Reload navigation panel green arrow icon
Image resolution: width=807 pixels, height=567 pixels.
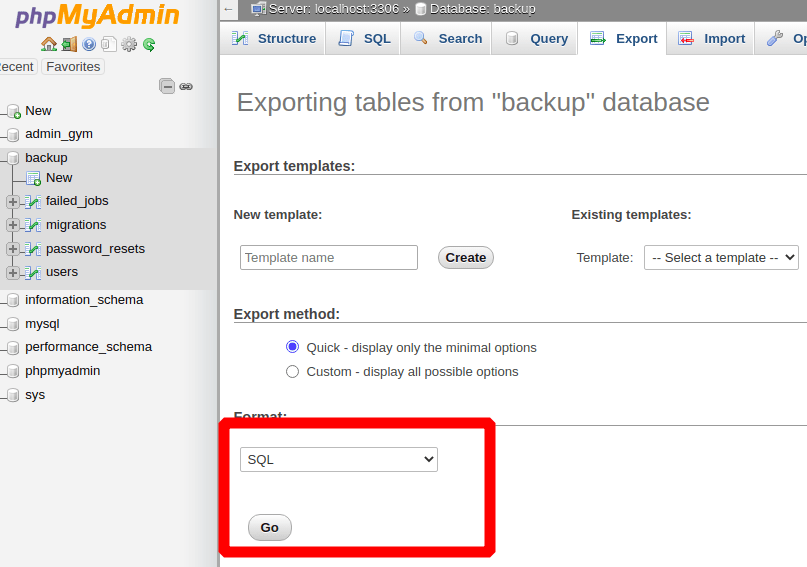(x=149, y=45)
